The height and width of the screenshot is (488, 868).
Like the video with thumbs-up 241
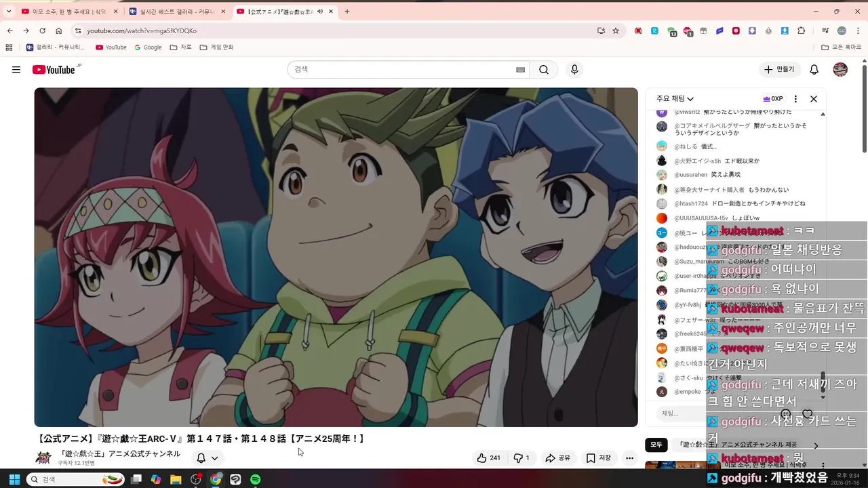[x=489, y=458]
